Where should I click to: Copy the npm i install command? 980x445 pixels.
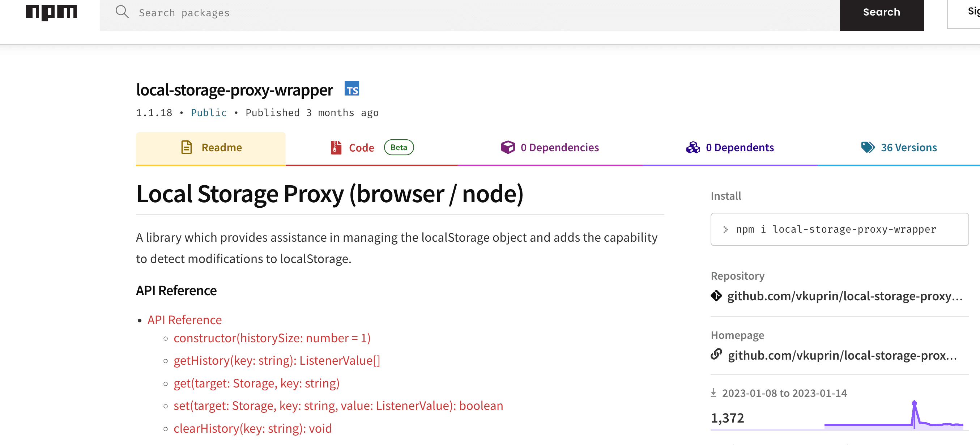point(839,229)
